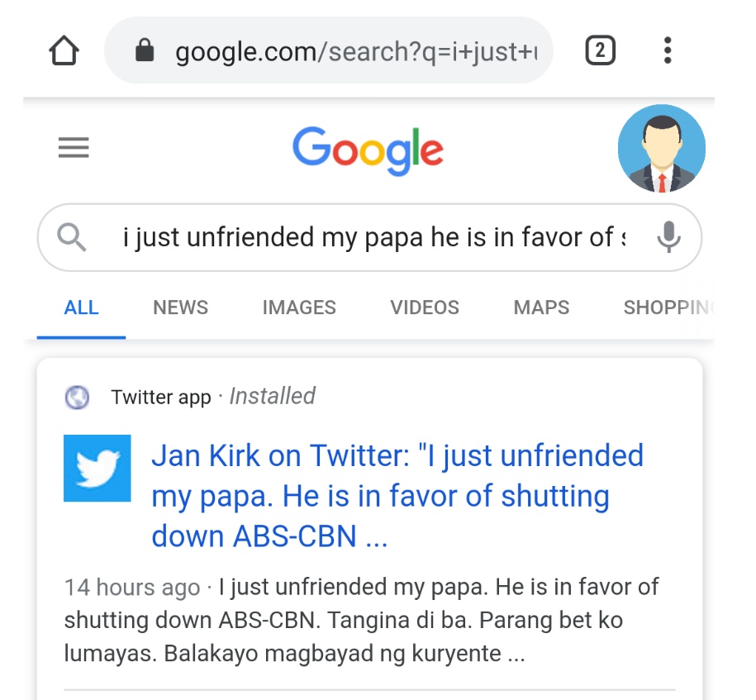Open Chrome's three-dot overflow menu
The width and height of the screenshot is (756, 700).
668,51
